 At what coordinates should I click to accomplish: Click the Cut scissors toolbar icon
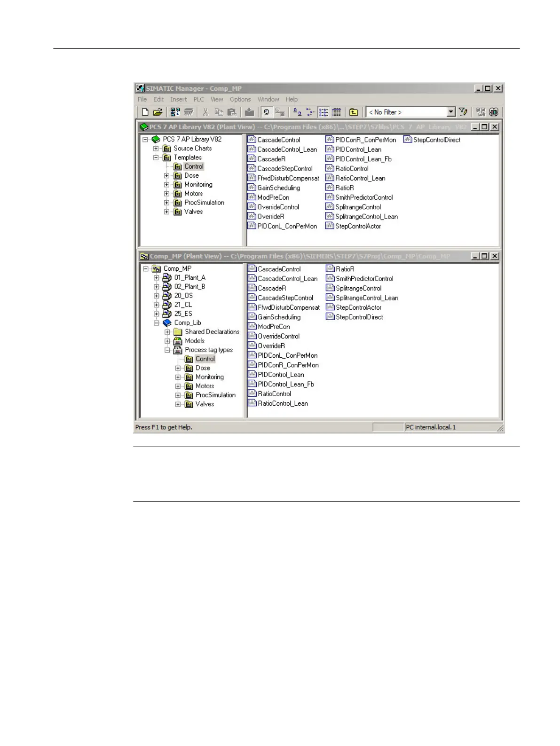(205, 112)
